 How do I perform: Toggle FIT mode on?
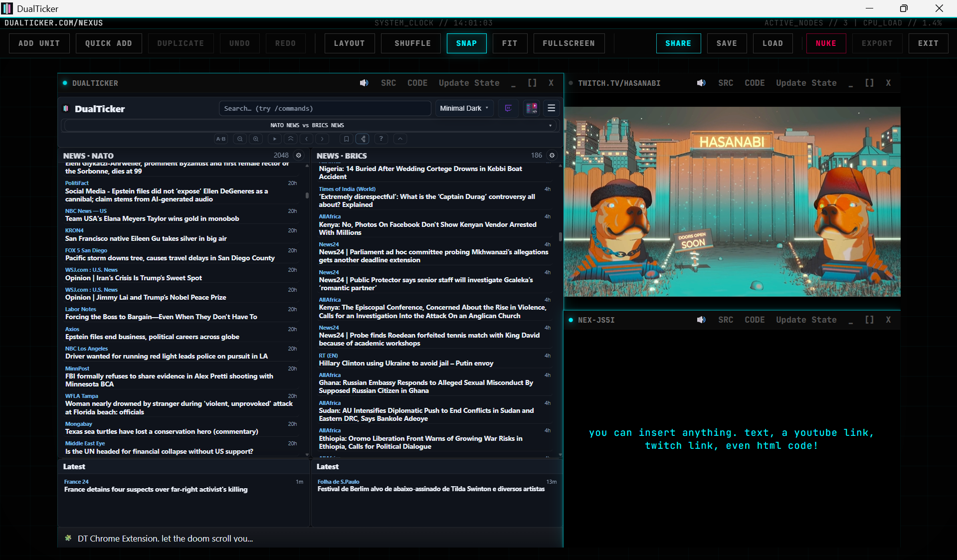click(510, 43)
